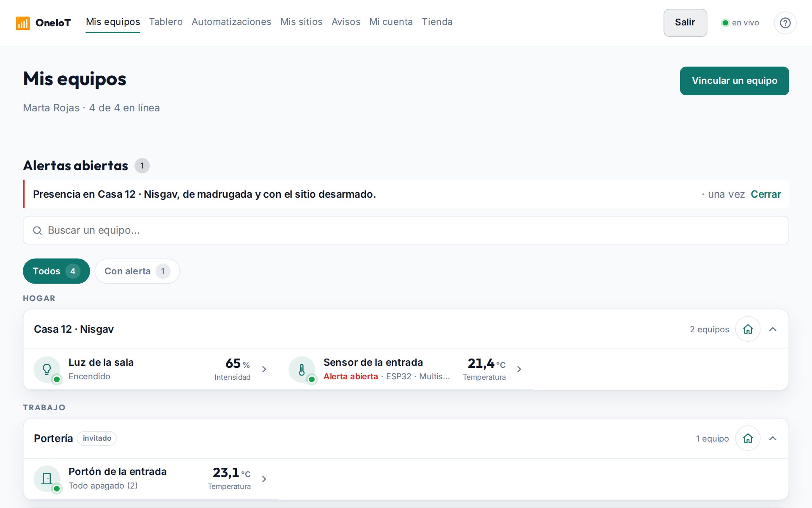Viewport: 812px width, 508px height.
Task: Open the Automatizaciones tab
Action: pos(231,22)
